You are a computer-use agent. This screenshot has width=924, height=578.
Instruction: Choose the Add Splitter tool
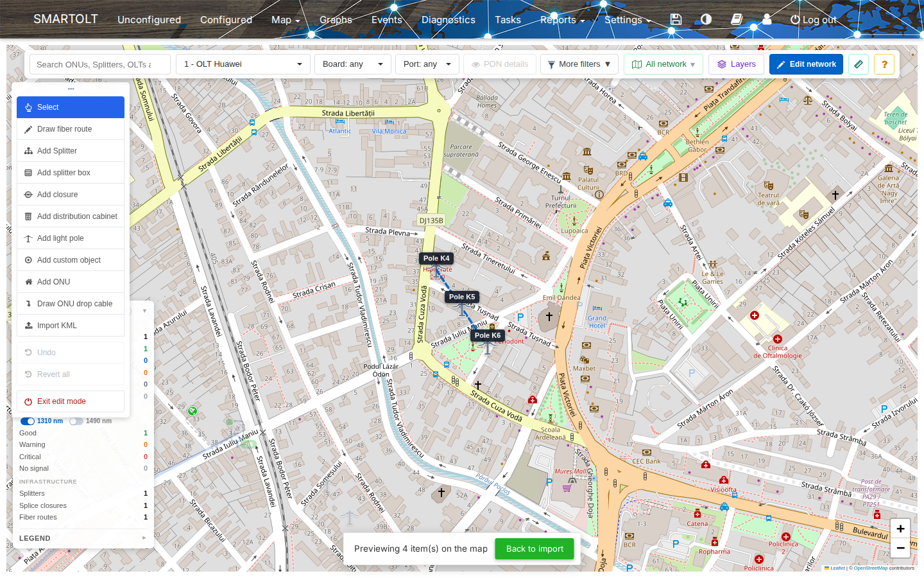pos(71,151)
